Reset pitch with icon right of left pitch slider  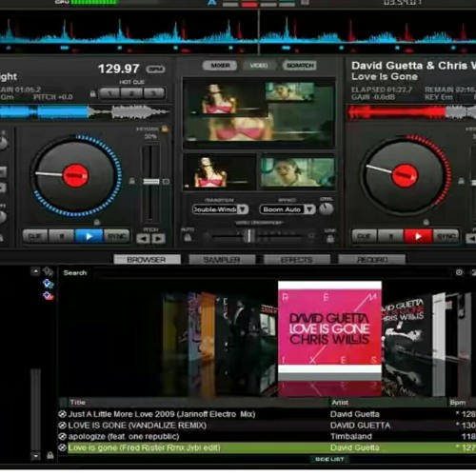pyautogui.click(x=166, y=182)
